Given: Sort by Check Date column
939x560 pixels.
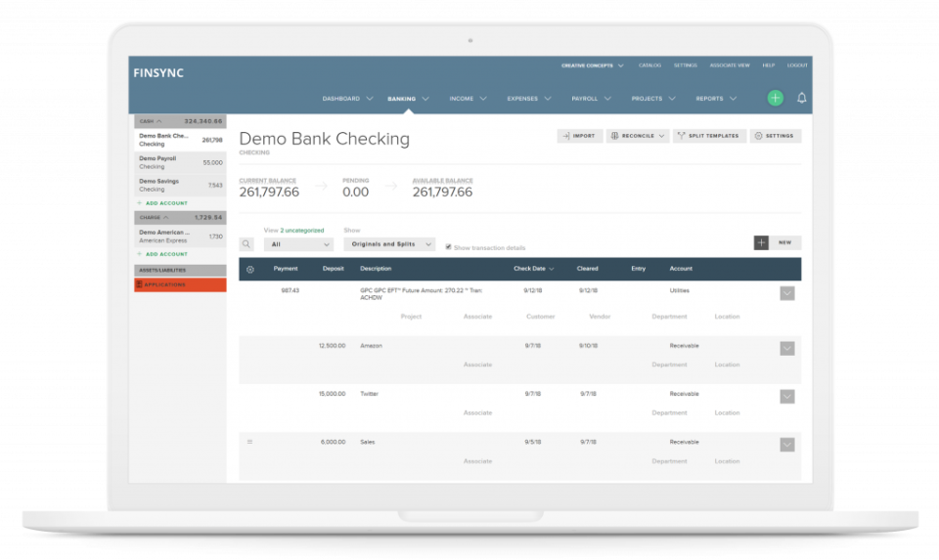Looking at the screenshot, I should [x=534, y=269].
